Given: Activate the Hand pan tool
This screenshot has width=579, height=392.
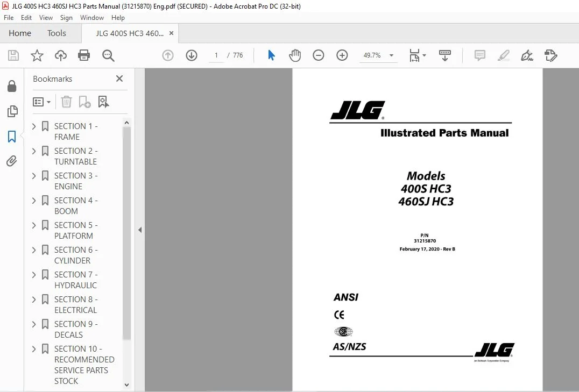Looking at the screenshot, I should [x=295, y=55].
